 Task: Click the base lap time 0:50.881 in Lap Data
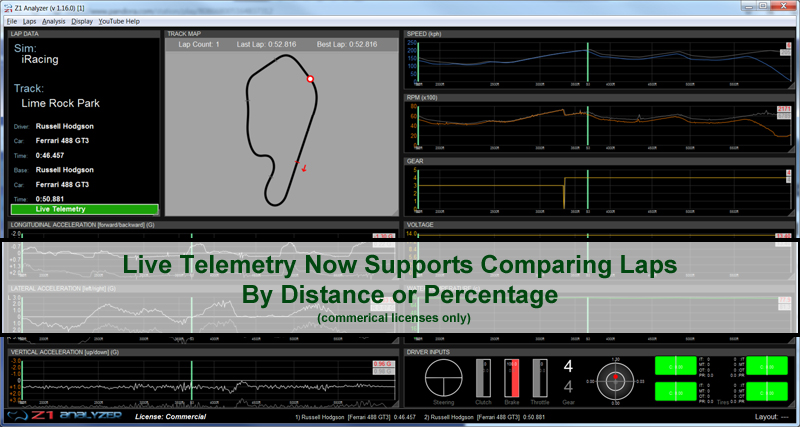50,199
